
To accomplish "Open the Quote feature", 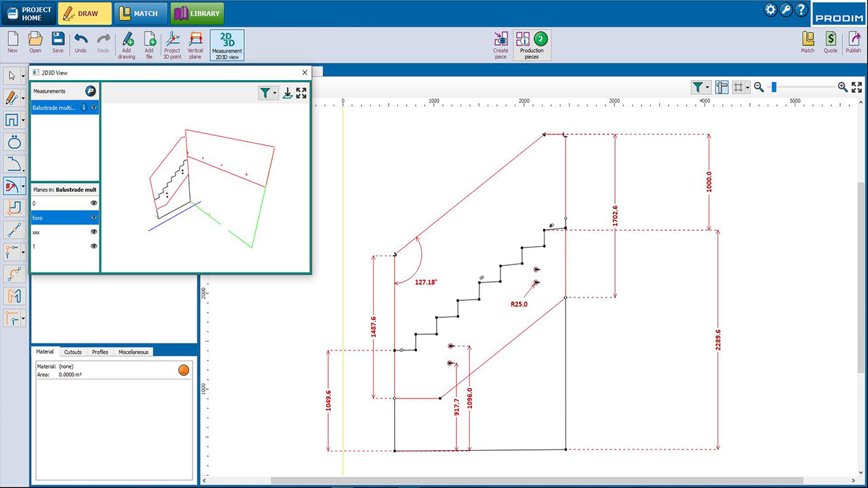I will tap(830, 43).
